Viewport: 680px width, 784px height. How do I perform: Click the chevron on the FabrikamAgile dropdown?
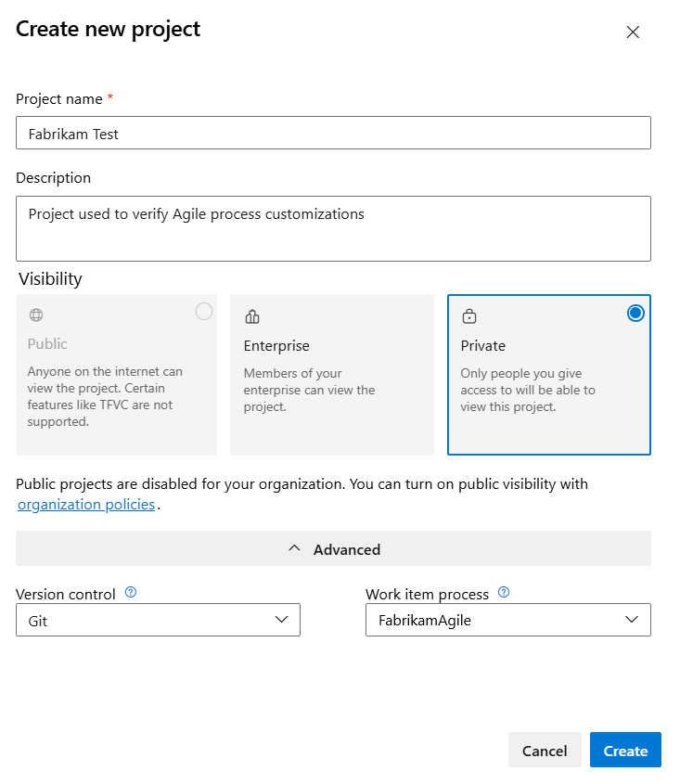(x=632, y=620)
